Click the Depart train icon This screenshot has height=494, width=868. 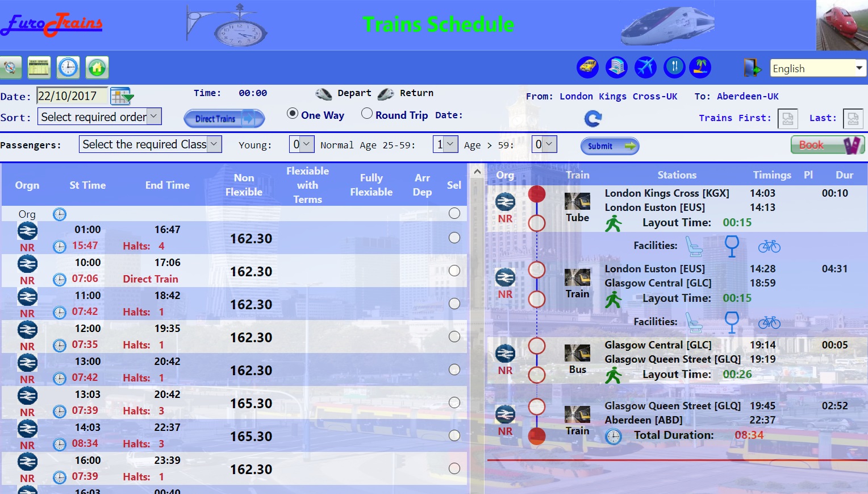pos(324,94)
